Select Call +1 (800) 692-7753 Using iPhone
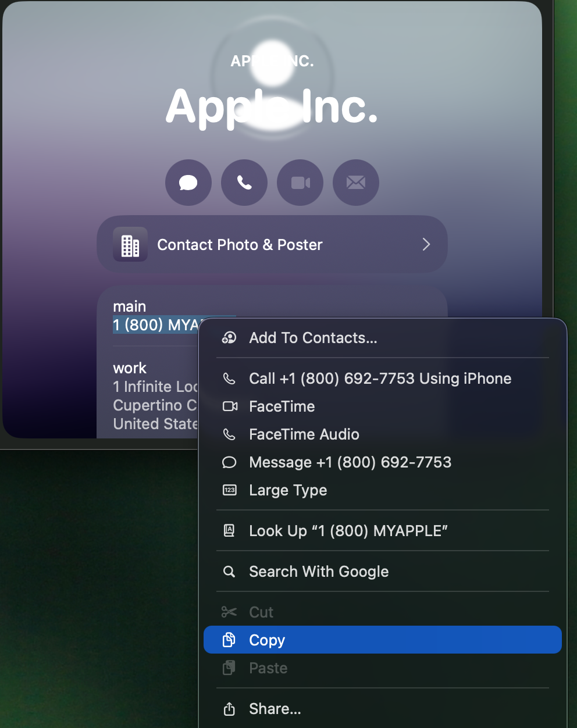The image size is (577, 728). [x=383, y=379]
